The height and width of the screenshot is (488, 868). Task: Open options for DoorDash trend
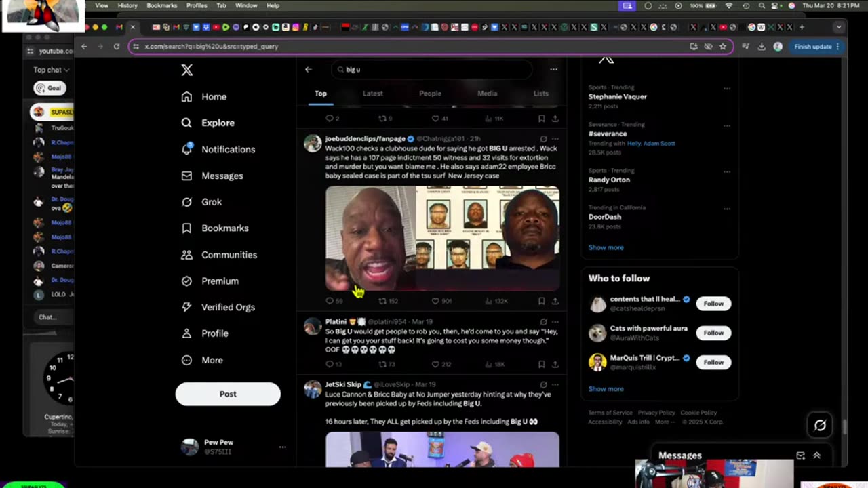point(727,209)
